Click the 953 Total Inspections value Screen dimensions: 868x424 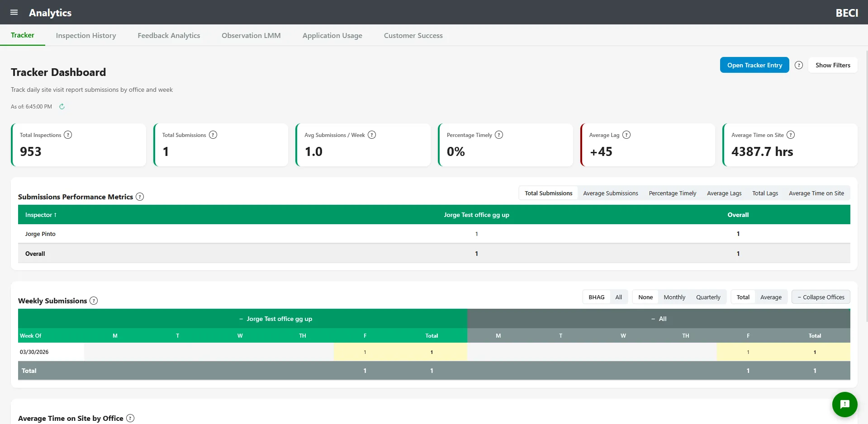pyautogui.click(x=31, y=151)
